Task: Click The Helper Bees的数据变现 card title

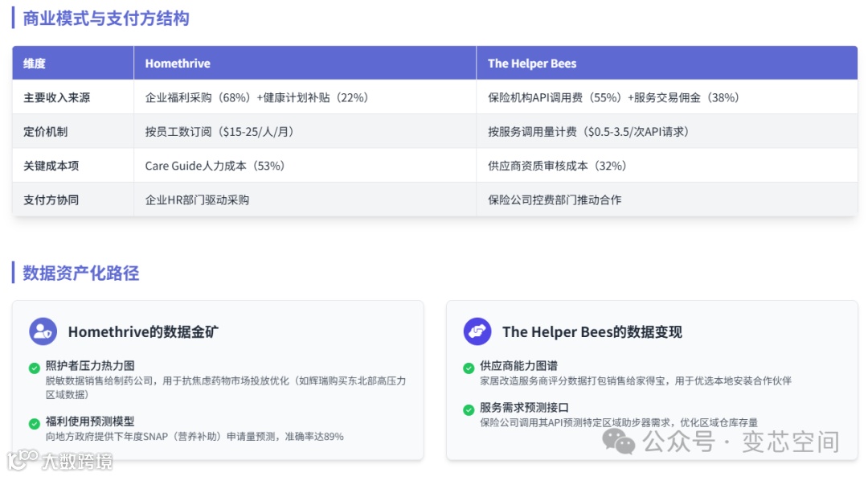Action: [592, 332]
